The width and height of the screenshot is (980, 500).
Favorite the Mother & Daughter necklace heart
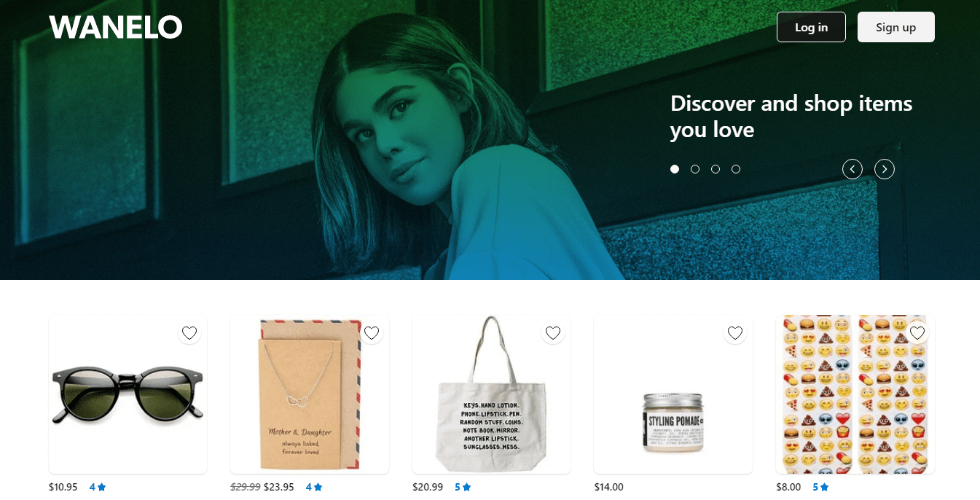pos(372,333)
